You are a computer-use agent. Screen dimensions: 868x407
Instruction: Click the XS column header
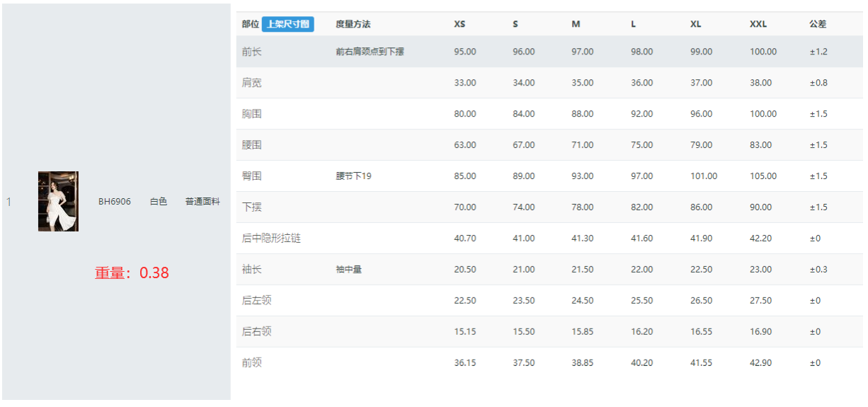[460, 24]
